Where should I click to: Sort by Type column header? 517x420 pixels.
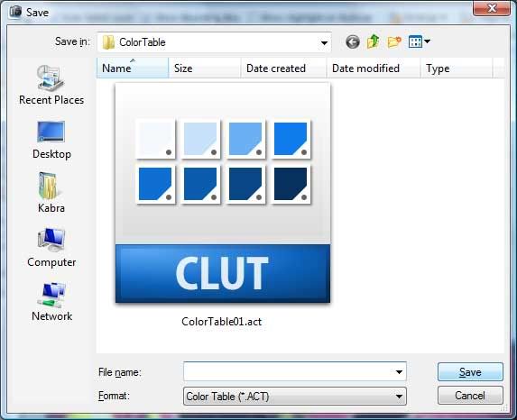click(x=457, y=68)
